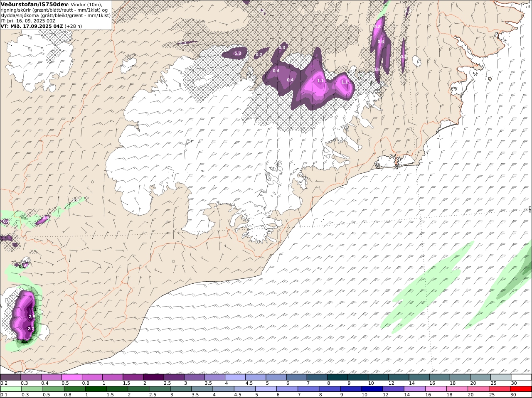
Task: Pick the rain scale 8–9 blue swatch
Action: [x=329, y=389]
